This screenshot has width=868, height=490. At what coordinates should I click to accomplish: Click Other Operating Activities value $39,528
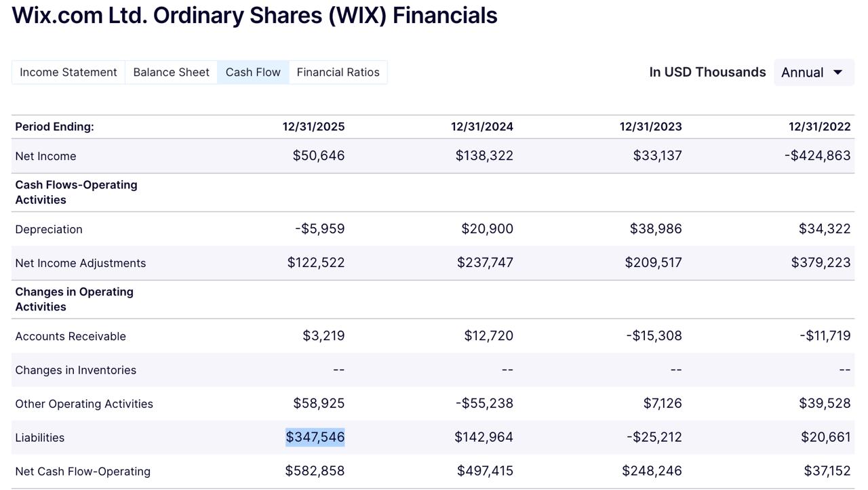click(825, 404)
